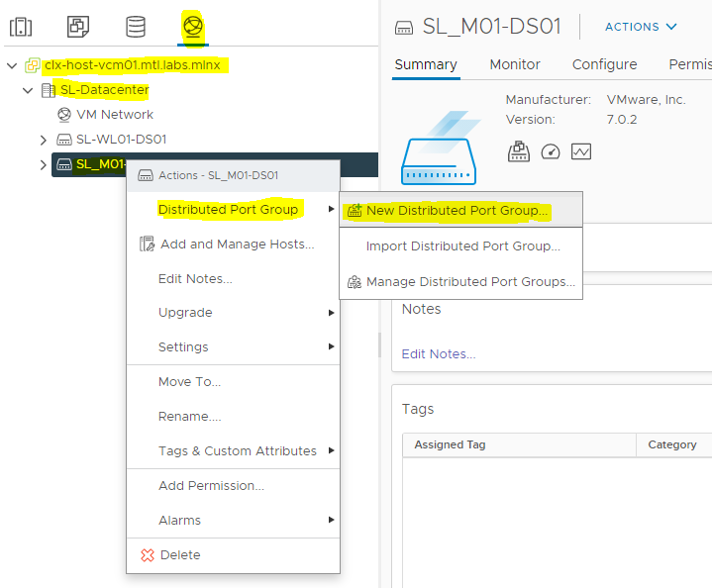Open the Alarms menu entry
Image resolution: width=712 pixels, height=588 pixels.
click(233, 520)
